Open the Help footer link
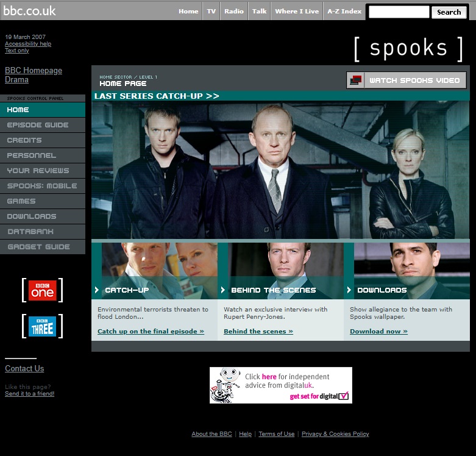Image resolution: width=476 pixels, height=456 pixels. 245,434
